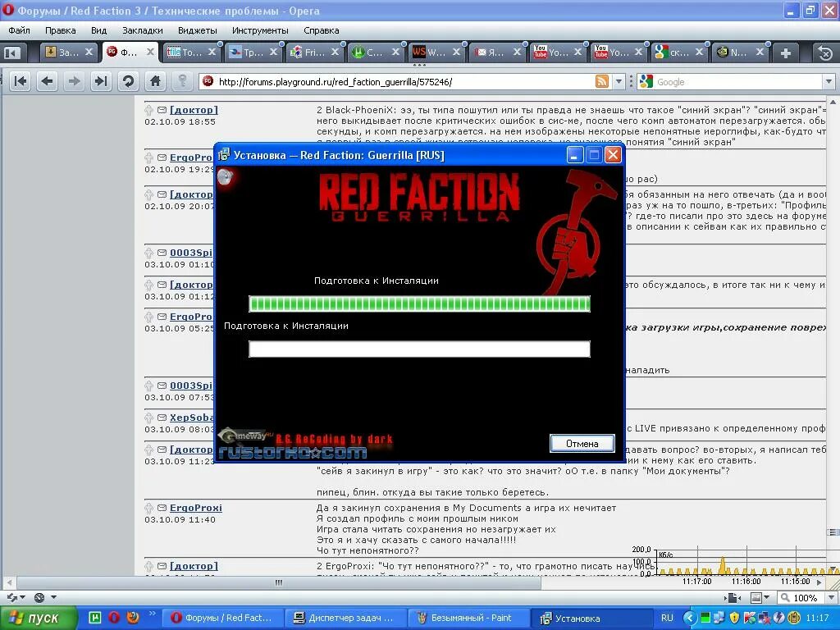Click the rating arrow icon beside first [доктор]
Screen dimensions: 840x630
click(149, 111)
